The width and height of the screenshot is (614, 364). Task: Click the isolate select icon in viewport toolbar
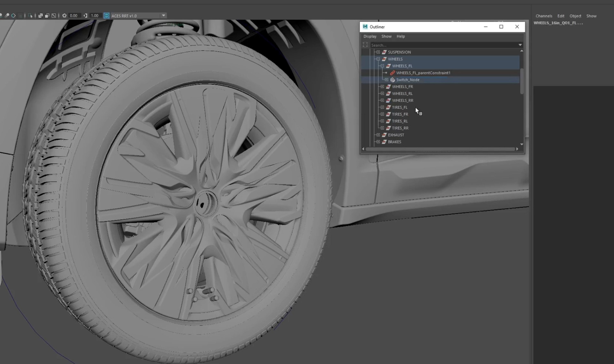[30, 16]
